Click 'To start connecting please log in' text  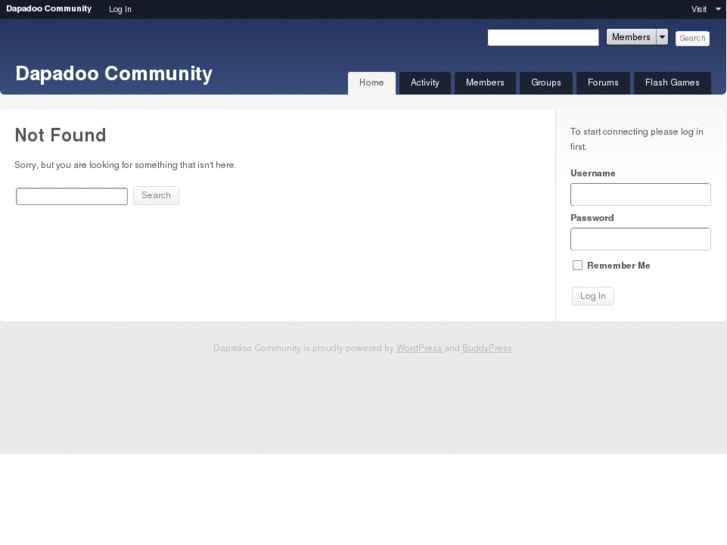pos(637,139)
